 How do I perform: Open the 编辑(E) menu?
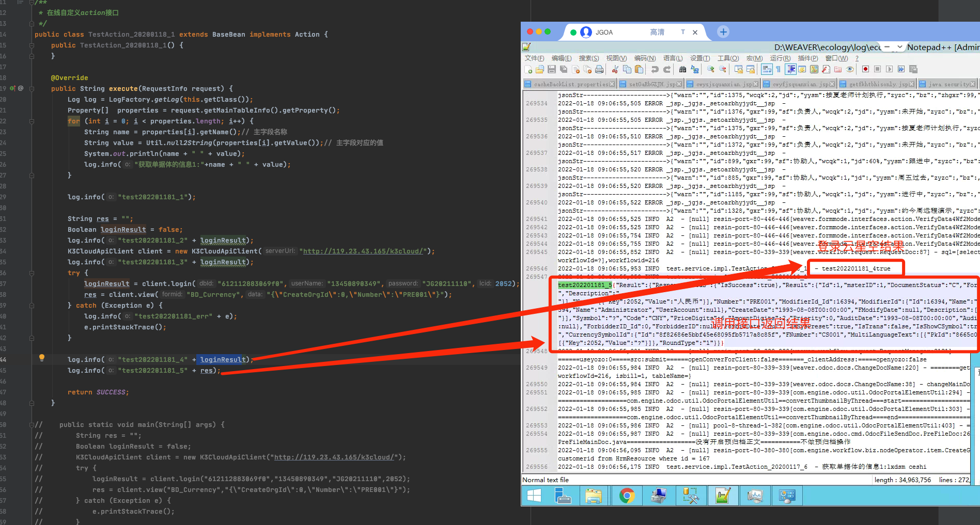tap(562, 58)
